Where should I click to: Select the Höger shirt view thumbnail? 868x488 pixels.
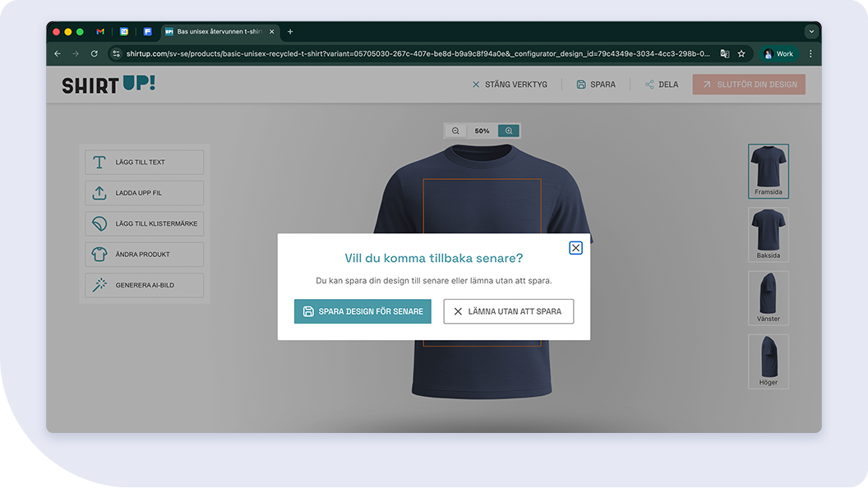(769, 361)
